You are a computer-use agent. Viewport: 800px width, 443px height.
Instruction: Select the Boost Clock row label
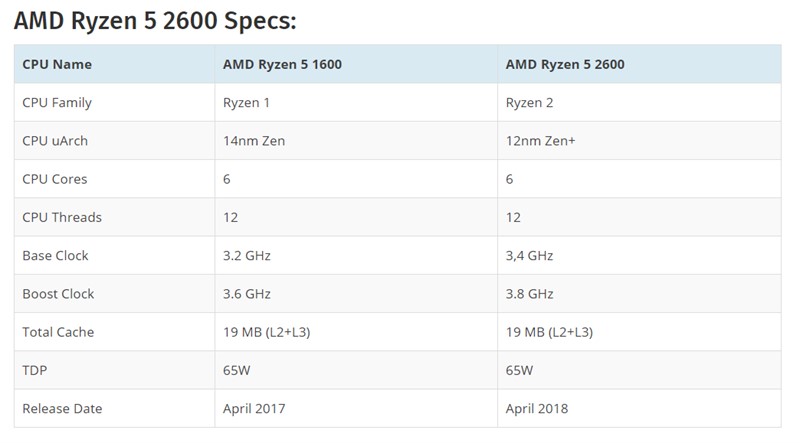(58, 294)
